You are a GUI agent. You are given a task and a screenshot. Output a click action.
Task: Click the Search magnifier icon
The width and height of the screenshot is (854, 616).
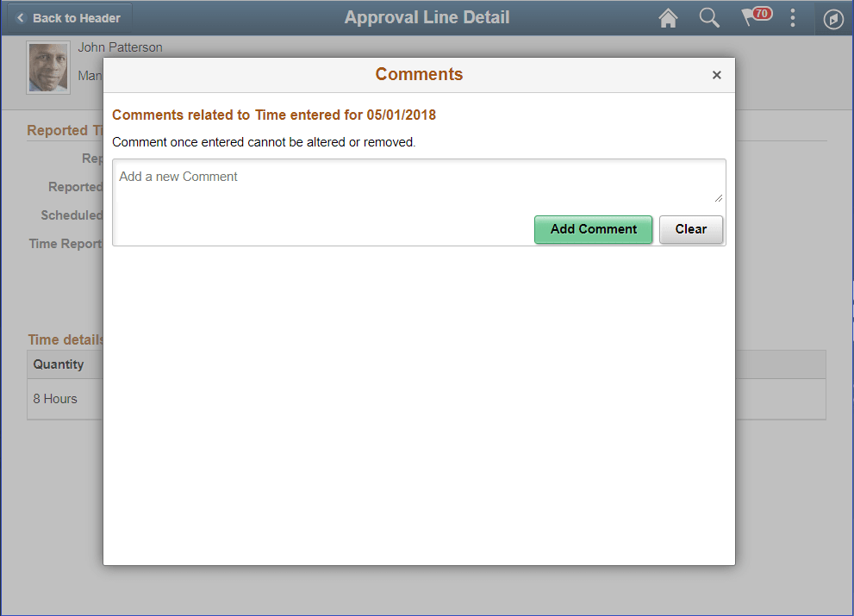point(708,17)
